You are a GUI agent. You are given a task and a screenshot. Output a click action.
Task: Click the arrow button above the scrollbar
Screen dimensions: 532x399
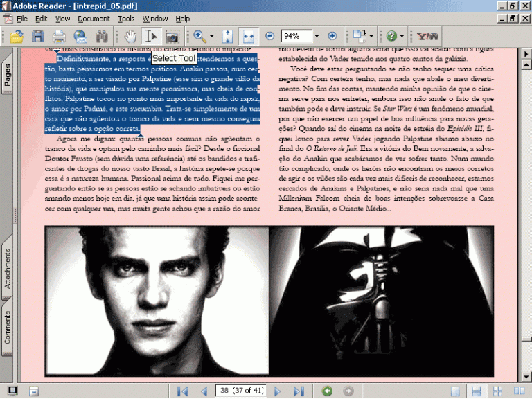coord(526,53)
